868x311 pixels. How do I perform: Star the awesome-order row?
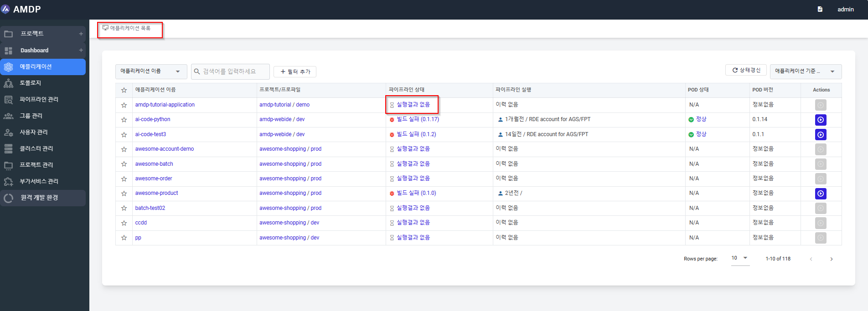[124, 179]
